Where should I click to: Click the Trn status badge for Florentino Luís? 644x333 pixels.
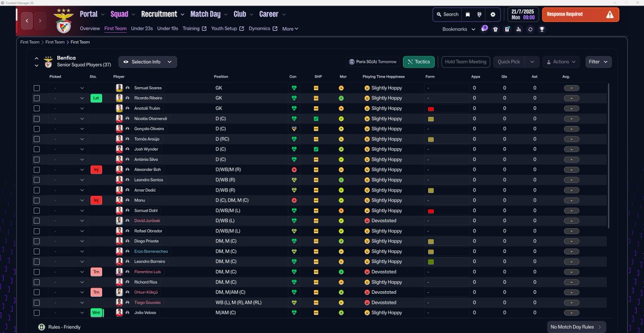pos(96,272)
